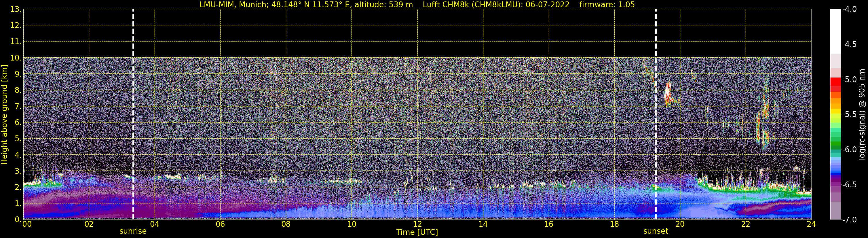Click the '5.' tick on the height axis
Screen dimensions: 868x238
pyautogui.click(x=18, y=139)
